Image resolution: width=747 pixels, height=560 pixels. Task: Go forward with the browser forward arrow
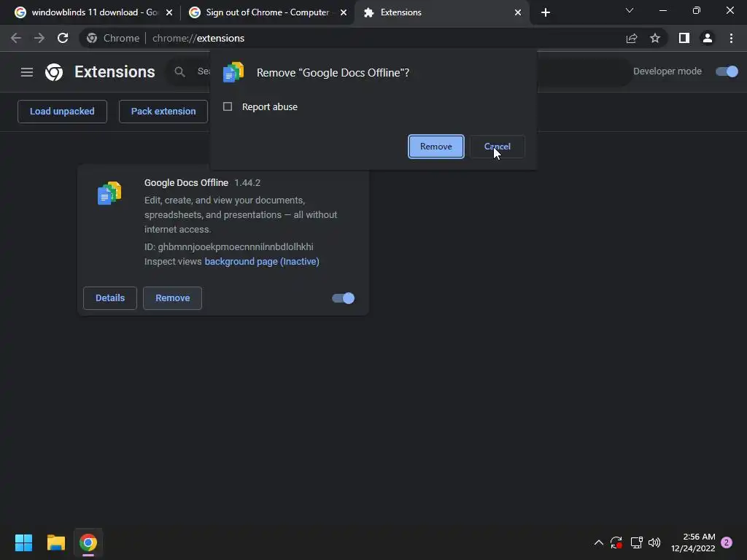pyautogui.click(x=39, y=38)
